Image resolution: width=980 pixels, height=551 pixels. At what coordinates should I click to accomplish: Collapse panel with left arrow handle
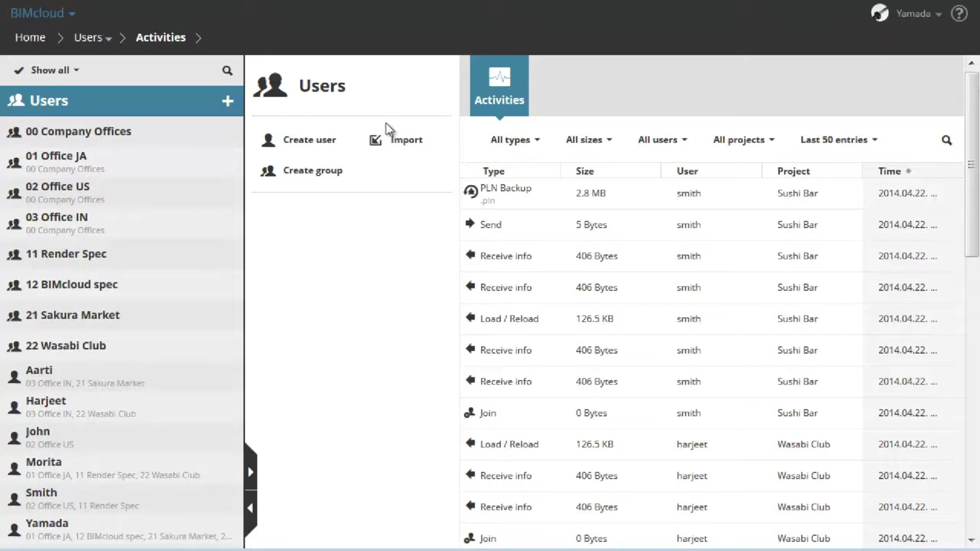tap(250, 508)
